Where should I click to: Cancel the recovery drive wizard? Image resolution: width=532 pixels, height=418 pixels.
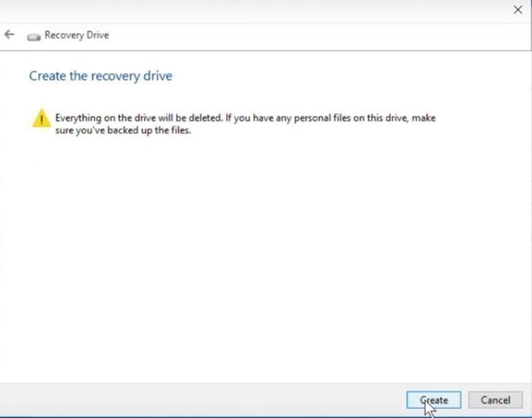[496, 400]
